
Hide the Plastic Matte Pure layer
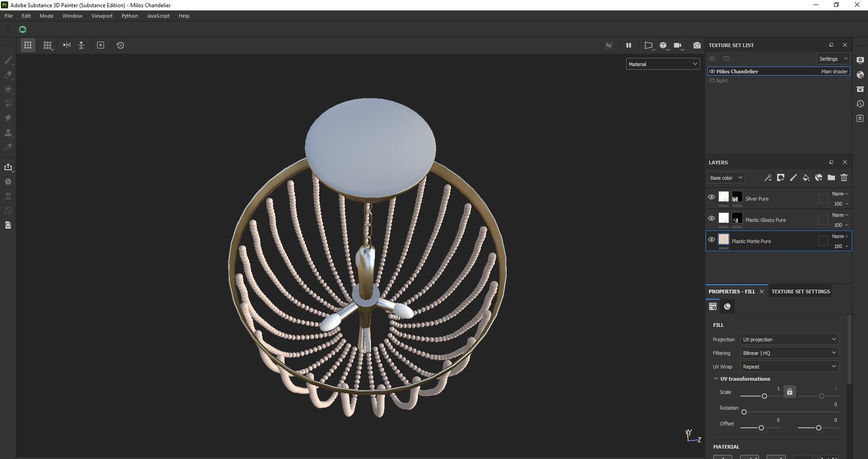point(711,240)
